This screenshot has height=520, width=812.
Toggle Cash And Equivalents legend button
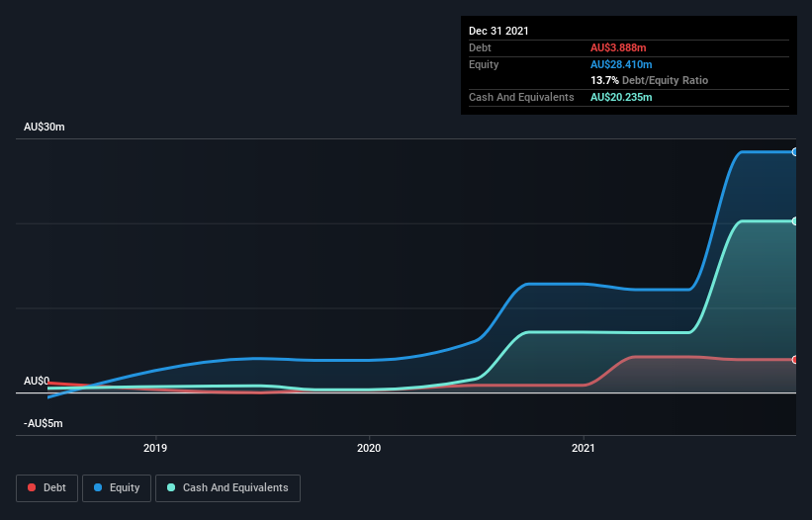(227, 488)
